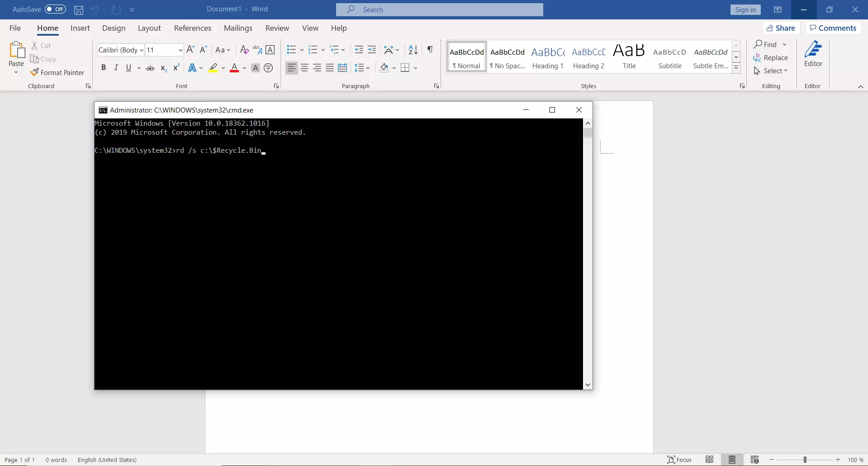The height and width of the screenshot is (466, 868).
Task: Switch to Web Layout view icon
Action: [754, 460]
